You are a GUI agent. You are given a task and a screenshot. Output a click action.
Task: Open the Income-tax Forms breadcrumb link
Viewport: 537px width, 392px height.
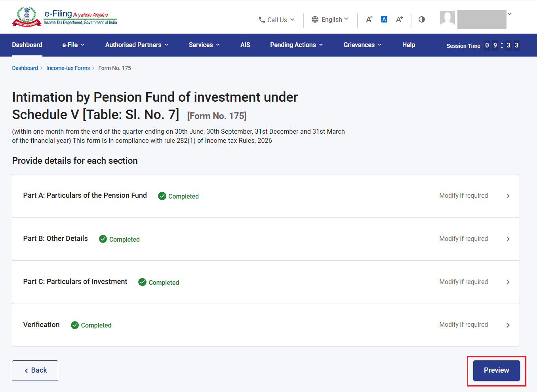(68, 68)
